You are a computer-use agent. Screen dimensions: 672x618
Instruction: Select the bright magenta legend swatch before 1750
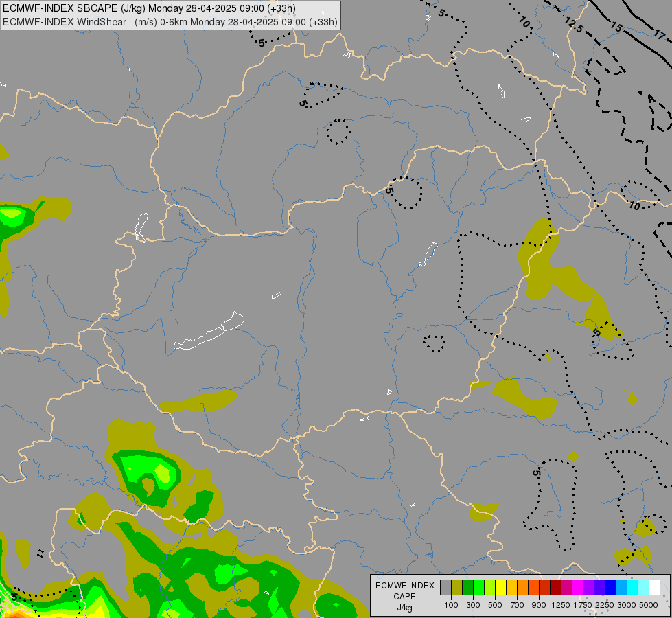(577, 587)
